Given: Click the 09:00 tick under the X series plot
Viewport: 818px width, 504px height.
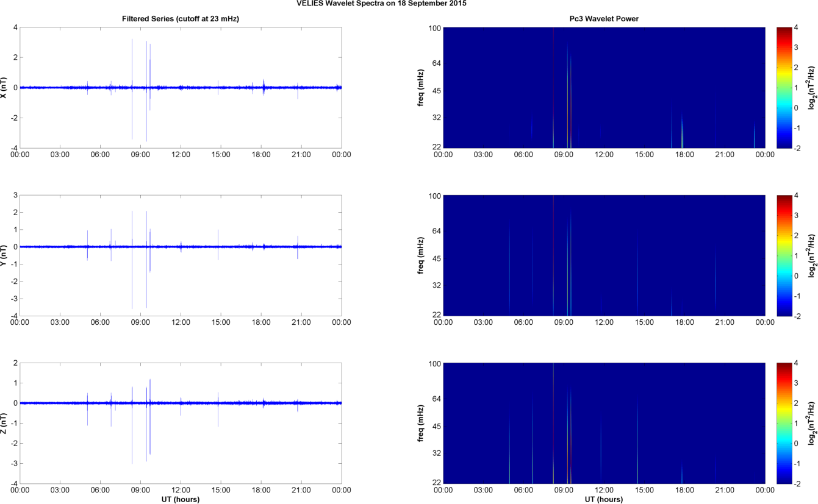Looking at the screenshot, I should coord(140,155).
